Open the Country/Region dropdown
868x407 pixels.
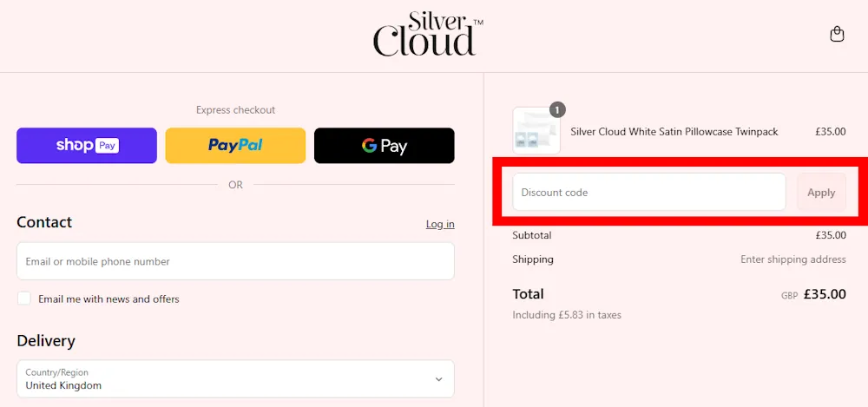pyautogui.click(x=226, y=378)
